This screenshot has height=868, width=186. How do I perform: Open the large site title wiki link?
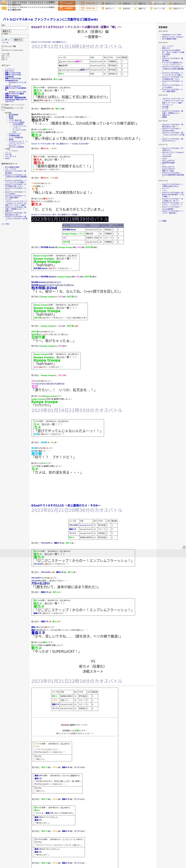point(50,20)
